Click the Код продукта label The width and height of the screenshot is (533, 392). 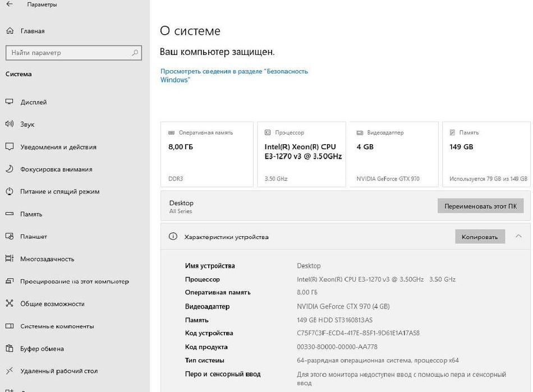(x=206, y=347)
